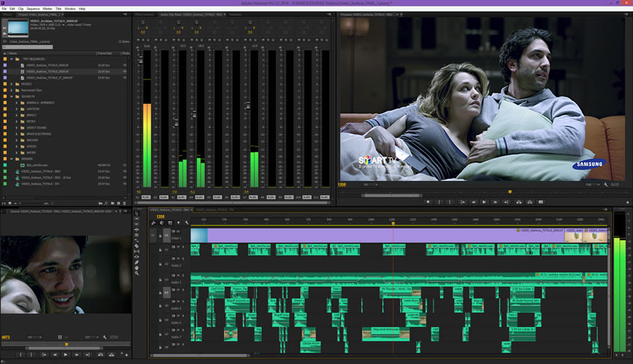Toggle the timeline Snap magnet icon
Screen dimensions: 633x364
click(x=161, y=223)
